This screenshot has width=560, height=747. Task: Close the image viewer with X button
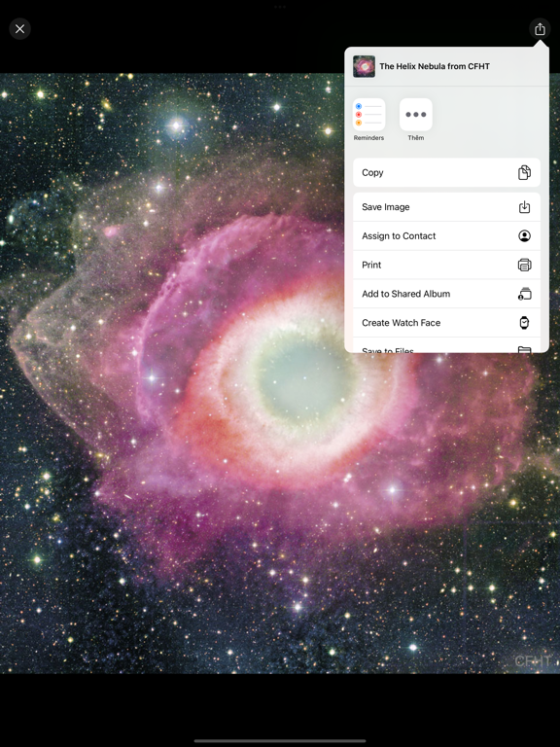(x=20, y=29)
